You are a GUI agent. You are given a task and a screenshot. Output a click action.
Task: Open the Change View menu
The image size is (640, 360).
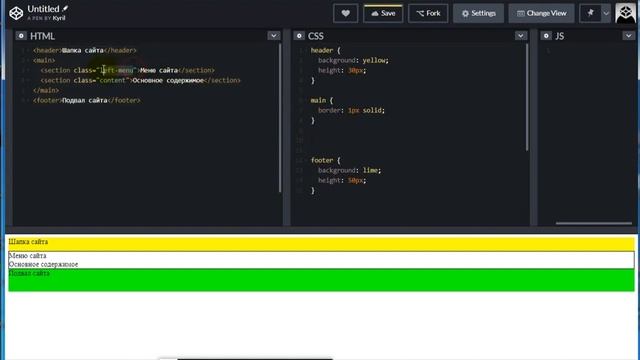[x=541, y=13]
